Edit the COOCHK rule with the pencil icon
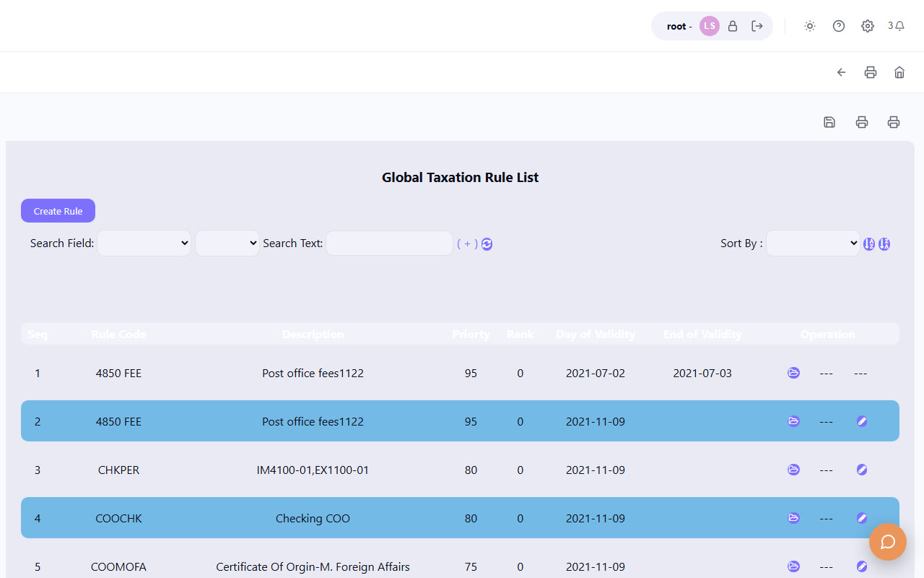 click(x=861, y=518)
